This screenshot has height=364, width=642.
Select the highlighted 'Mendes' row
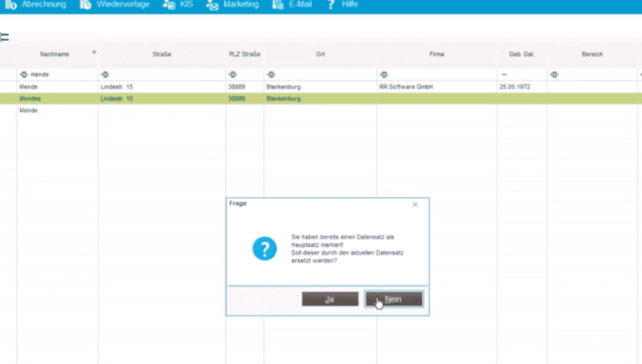[321, 99]
